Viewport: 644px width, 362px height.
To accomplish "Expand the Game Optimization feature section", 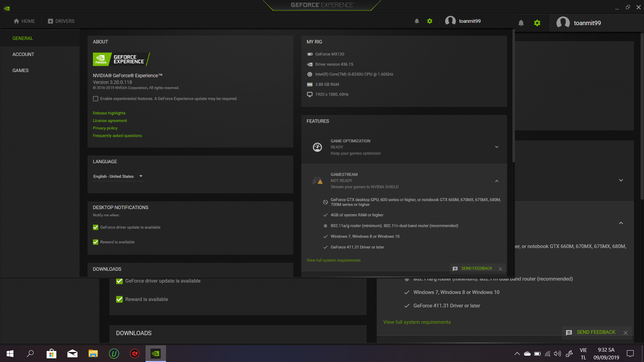I will [497, 147].
